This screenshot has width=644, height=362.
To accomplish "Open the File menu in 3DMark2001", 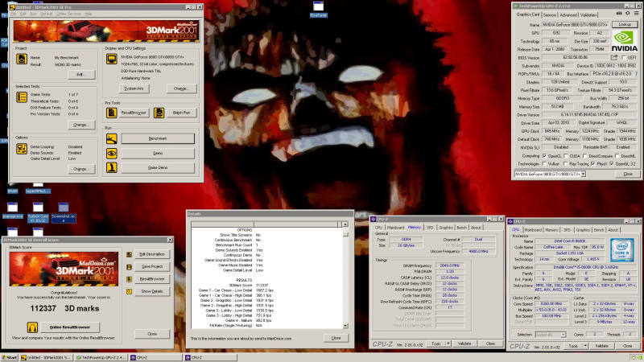I will 13,14.
